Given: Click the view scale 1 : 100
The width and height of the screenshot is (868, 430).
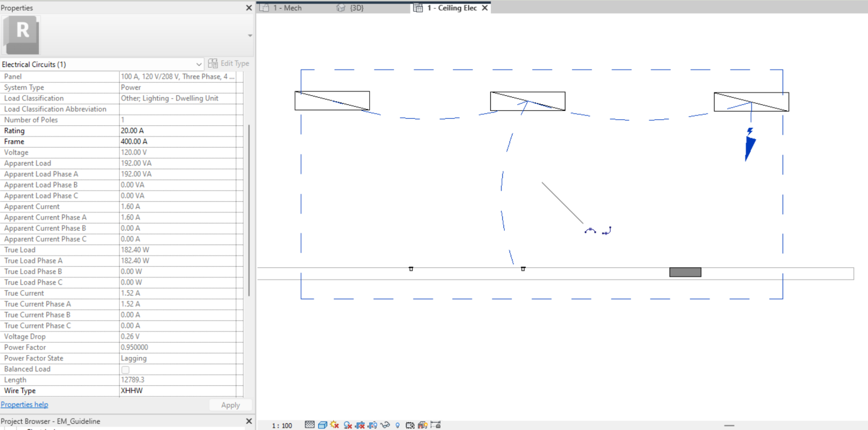Looking at the screenshot, I should coord(282,425).
